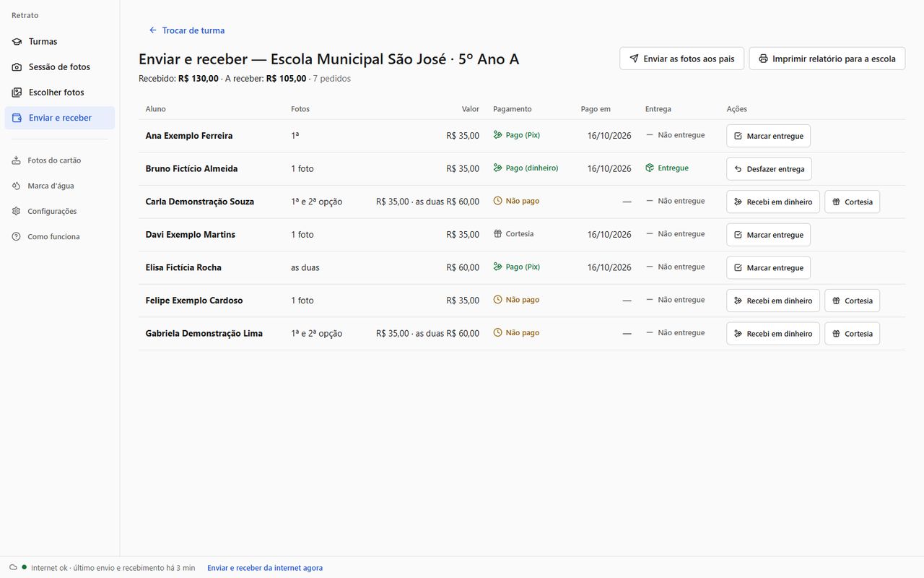
Task: Grant Cortesia to Gabriela Demonstração Lima
Action: click(852, 334)
